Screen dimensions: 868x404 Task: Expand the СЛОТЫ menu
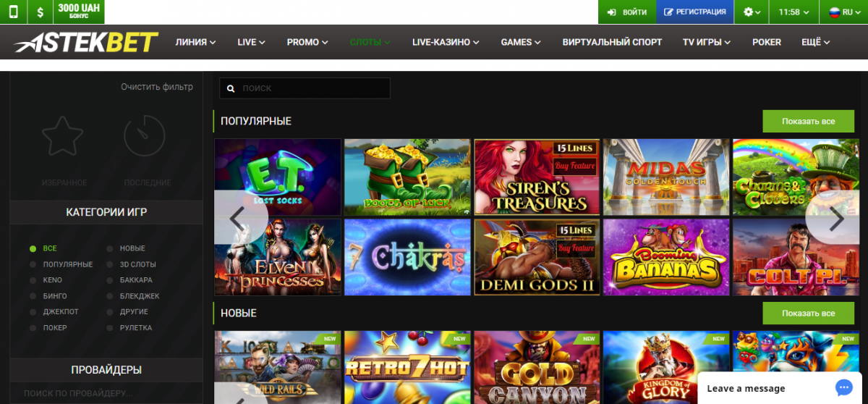(x=370, y=42)
